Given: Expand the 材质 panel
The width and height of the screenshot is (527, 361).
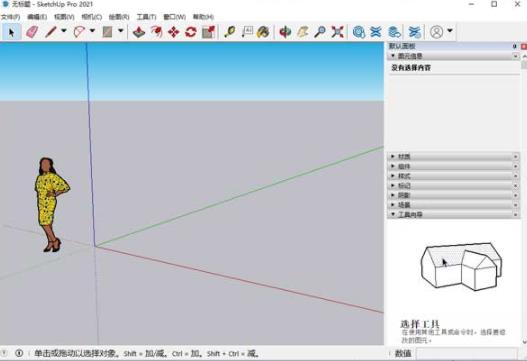Looking at the screenshot, I should coord(393,157).
